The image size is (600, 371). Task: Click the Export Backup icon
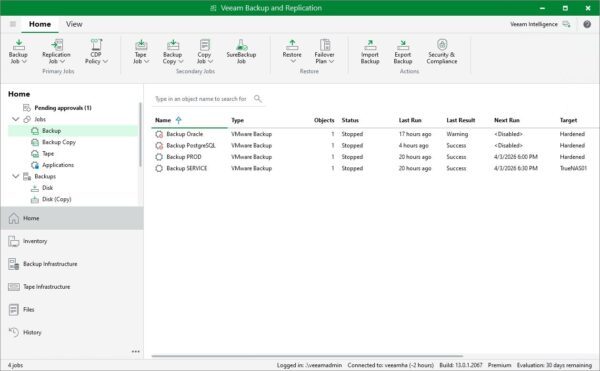point(403,45)
